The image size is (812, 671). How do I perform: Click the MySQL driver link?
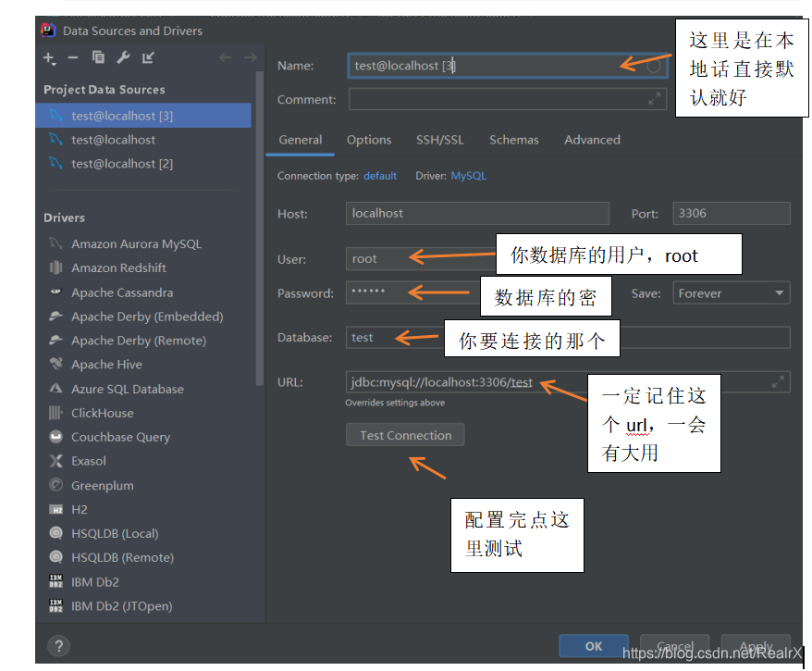[x=468, y=176]
